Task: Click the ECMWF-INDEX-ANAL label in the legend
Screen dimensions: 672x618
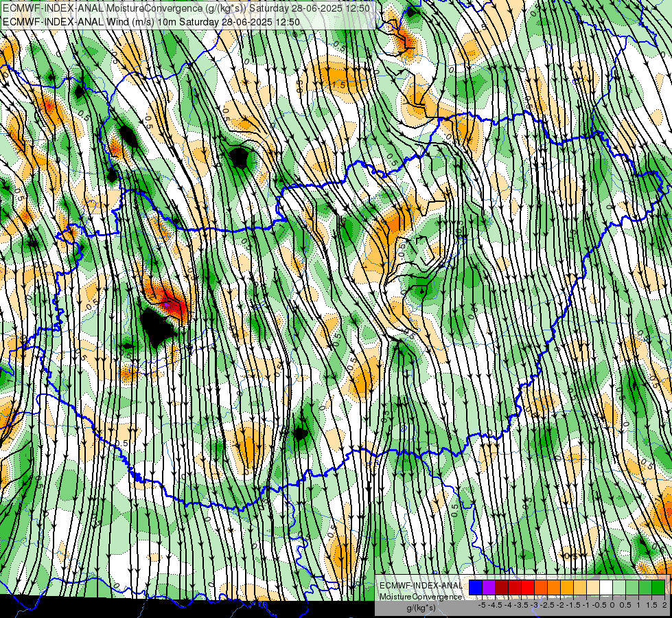Action: point(421,586)
